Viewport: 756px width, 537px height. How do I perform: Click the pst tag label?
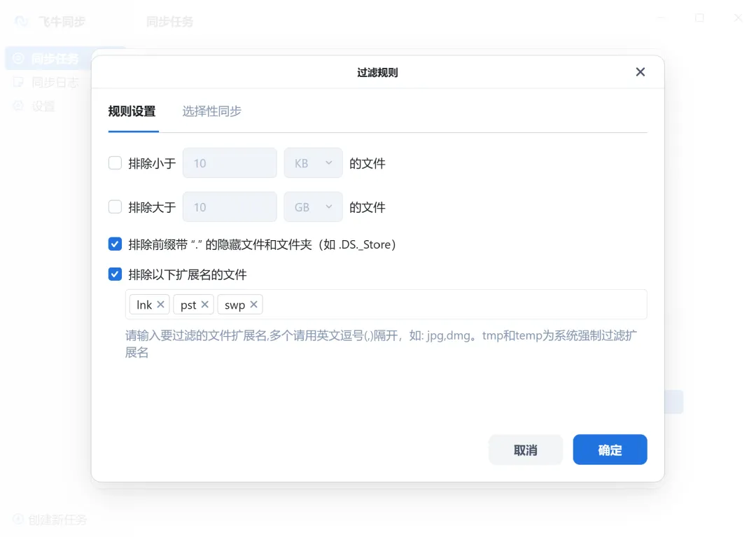(x=188, y=305)
